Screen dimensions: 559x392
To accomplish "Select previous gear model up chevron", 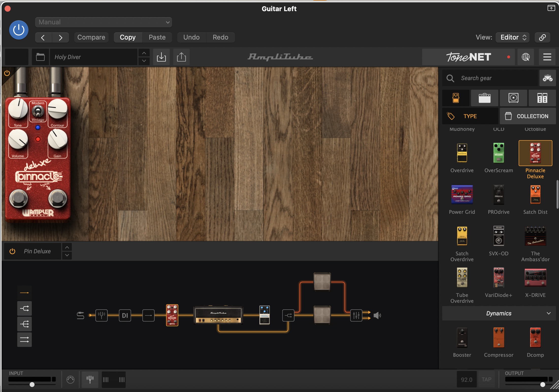I will (67, 247).
